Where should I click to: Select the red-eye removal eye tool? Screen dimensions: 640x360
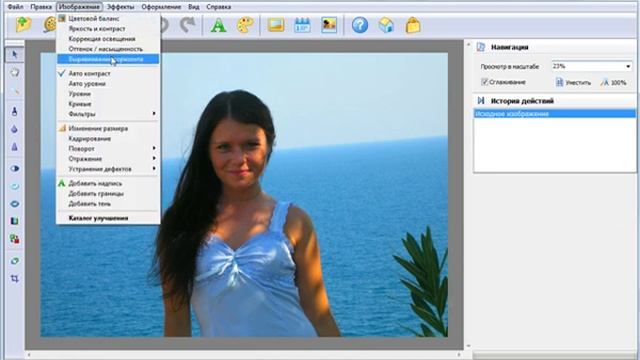coord(15,204)
